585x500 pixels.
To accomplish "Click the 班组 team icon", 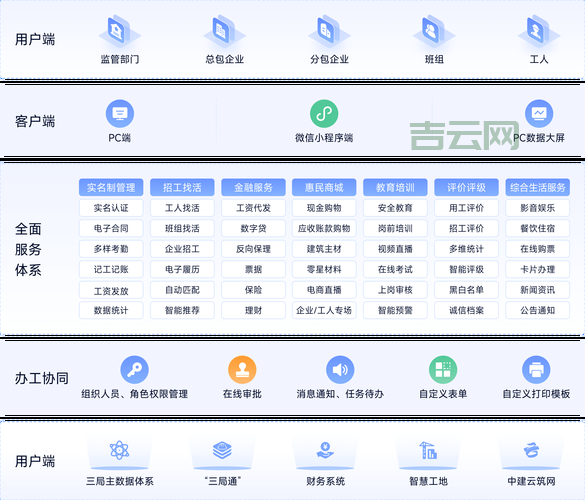I will tap(434, 31).
